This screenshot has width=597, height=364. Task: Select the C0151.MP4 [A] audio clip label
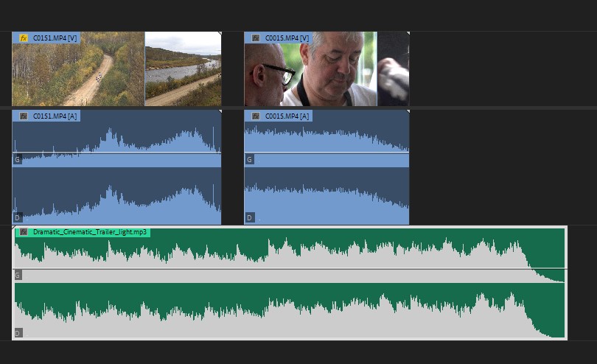[x=55, y=116]
